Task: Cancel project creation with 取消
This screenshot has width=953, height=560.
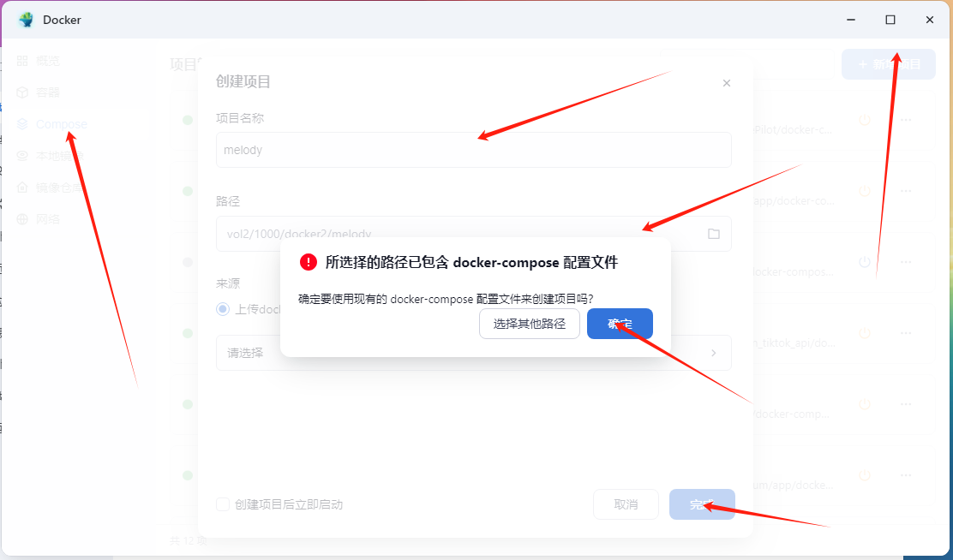Action: pos(626,504)
